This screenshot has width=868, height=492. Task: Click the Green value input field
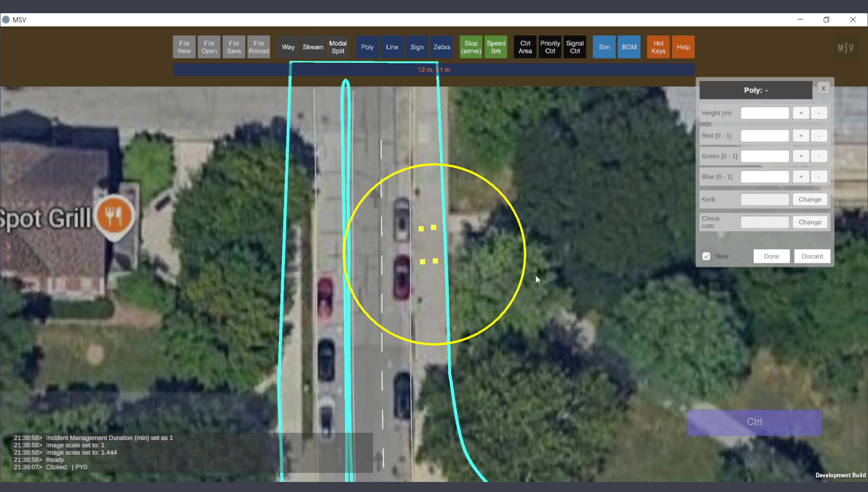tap(764, 156)
